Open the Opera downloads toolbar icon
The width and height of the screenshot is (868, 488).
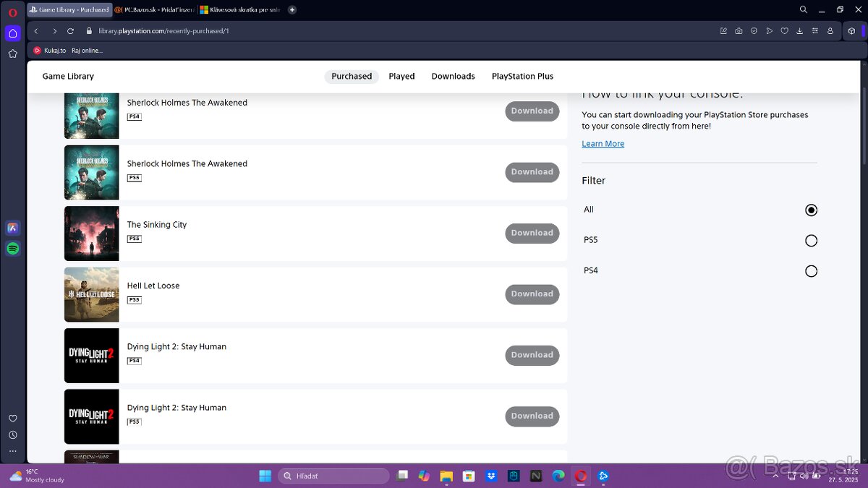coord(799,31)
